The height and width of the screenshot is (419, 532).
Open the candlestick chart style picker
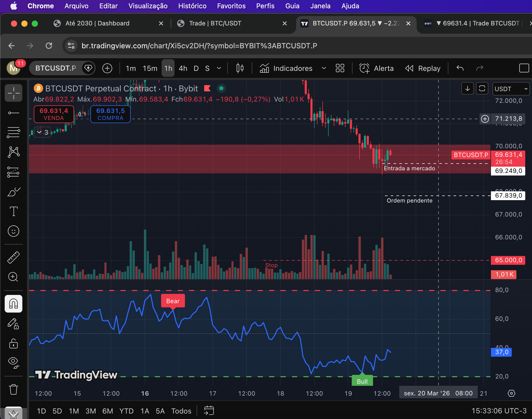pyautogui.click(x=240, y=68)
